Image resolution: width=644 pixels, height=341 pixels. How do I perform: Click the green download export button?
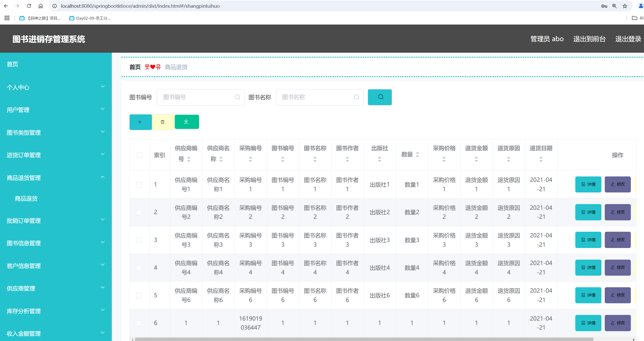click(186, 122)
